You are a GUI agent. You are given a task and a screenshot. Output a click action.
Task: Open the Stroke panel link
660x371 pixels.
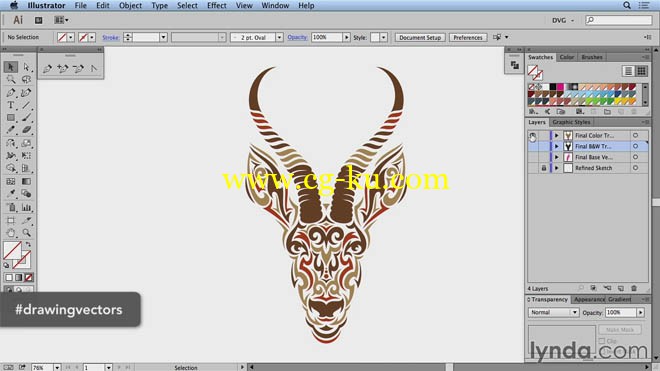[111, 37]
